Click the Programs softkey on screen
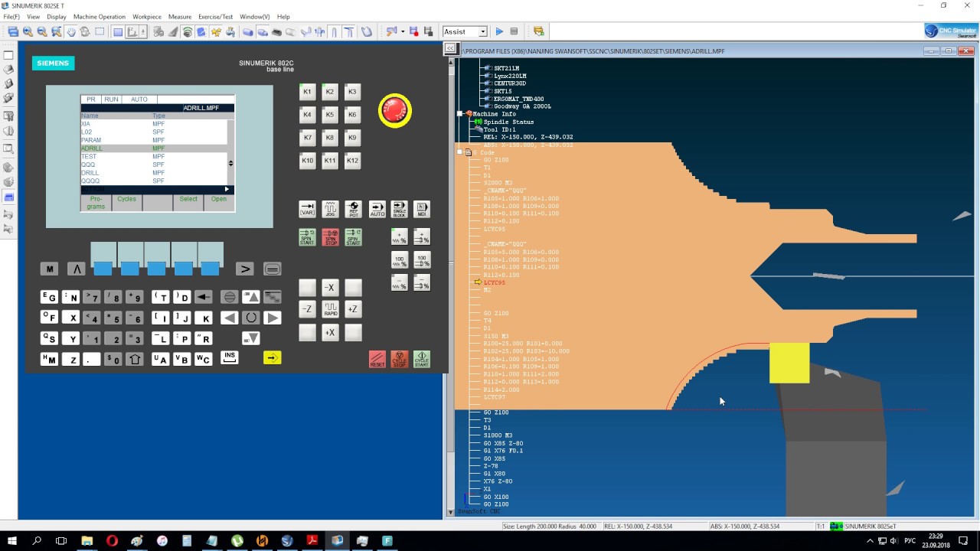 coord(96,203)
